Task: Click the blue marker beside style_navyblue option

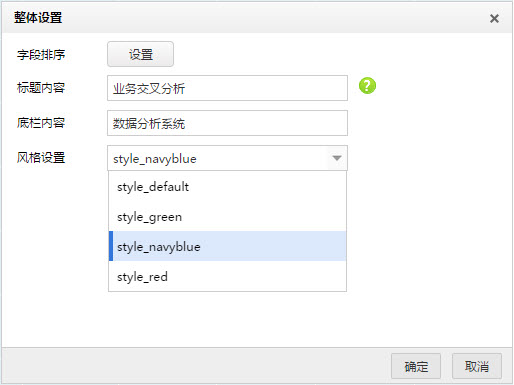Action: tap(111, 246)
